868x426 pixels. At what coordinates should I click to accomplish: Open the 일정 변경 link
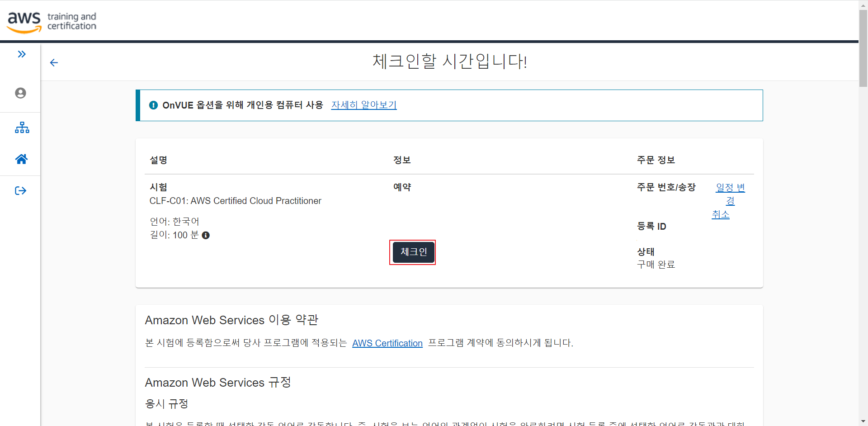tap(731, 194)
